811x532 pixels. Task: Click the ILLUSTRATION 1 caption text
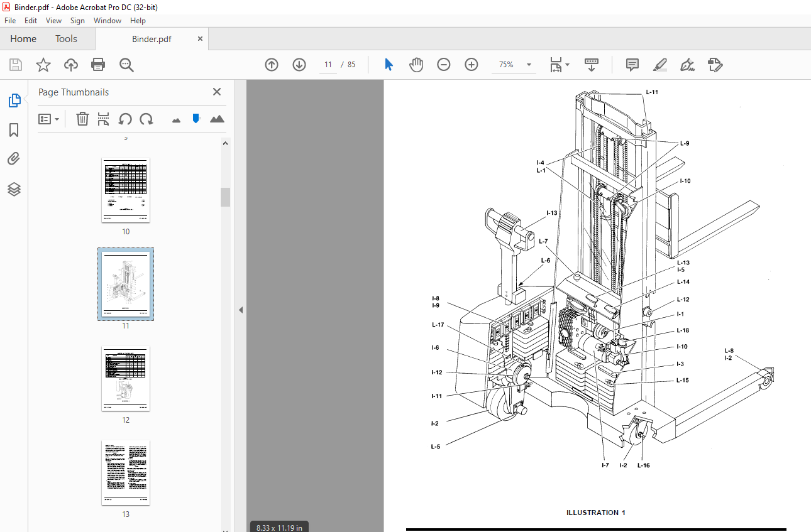coord(596,513)
